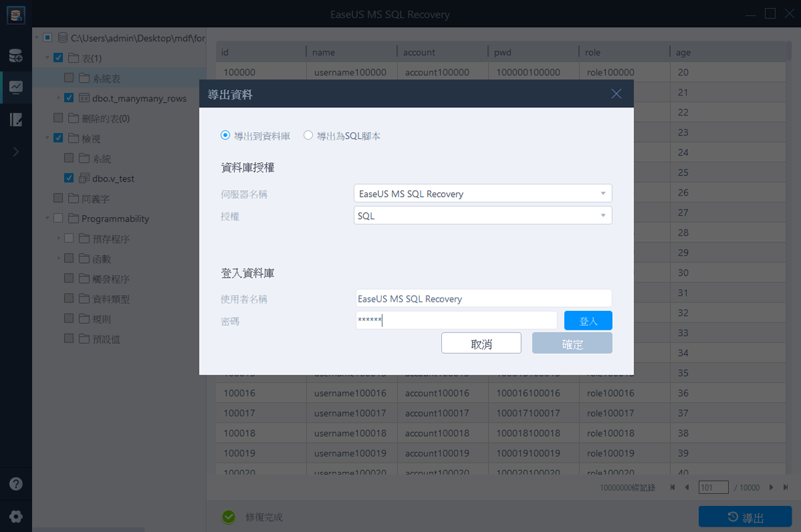Open the 伺服器名稱 server dropdown
This screenshot has width=801, height=532.
pos(604,192)
